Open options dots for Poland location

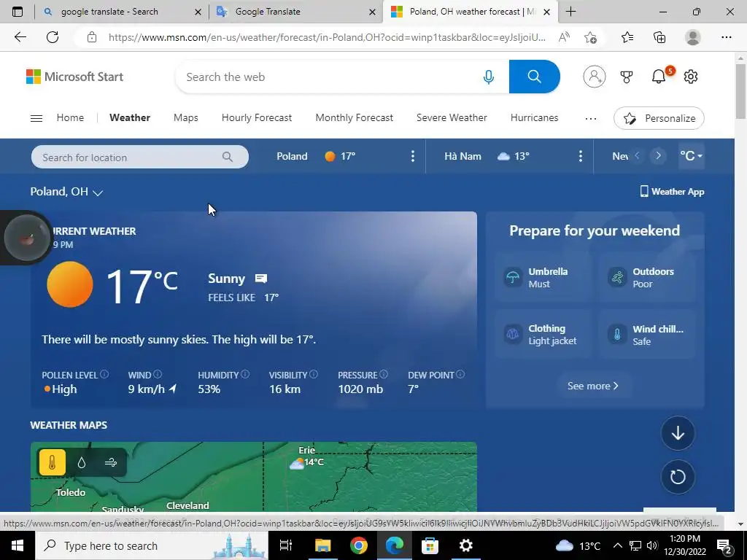[413, 156]
